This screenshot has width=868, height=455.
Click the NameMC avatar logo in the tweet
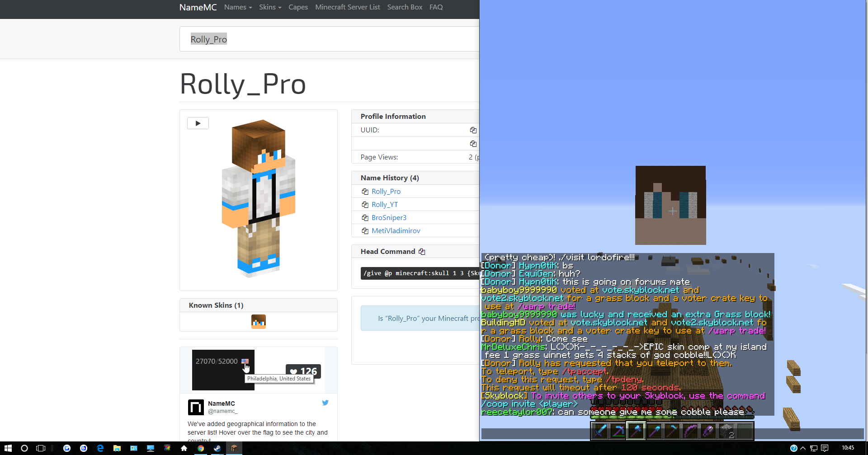coord(196,407)
